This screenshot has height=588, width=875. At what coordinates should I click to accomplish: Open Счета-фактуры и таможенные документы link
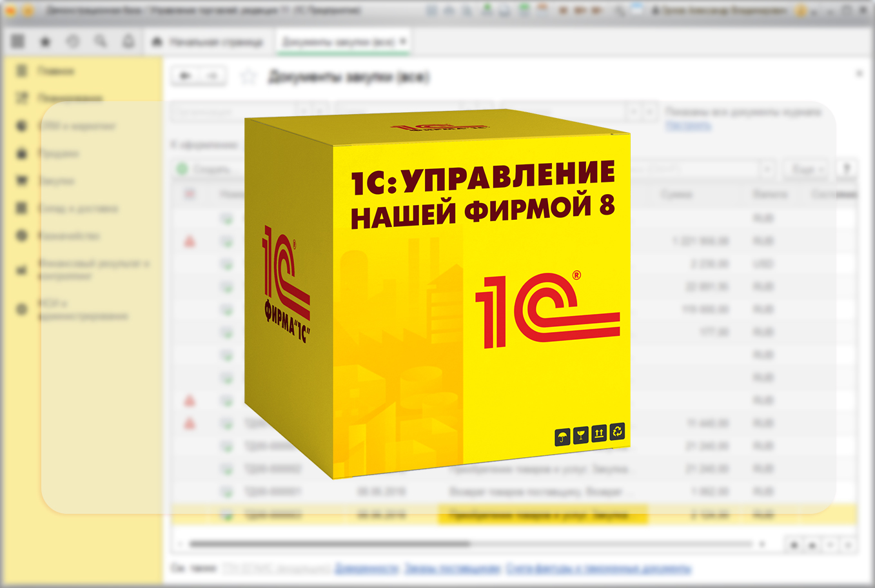tap(598, 569)
